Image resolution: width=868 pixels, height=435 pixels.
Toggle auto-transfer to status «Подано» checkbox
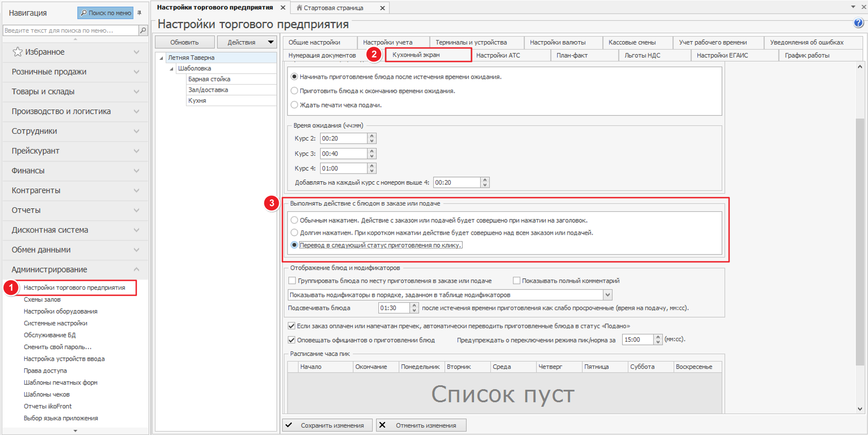(292, 326)
